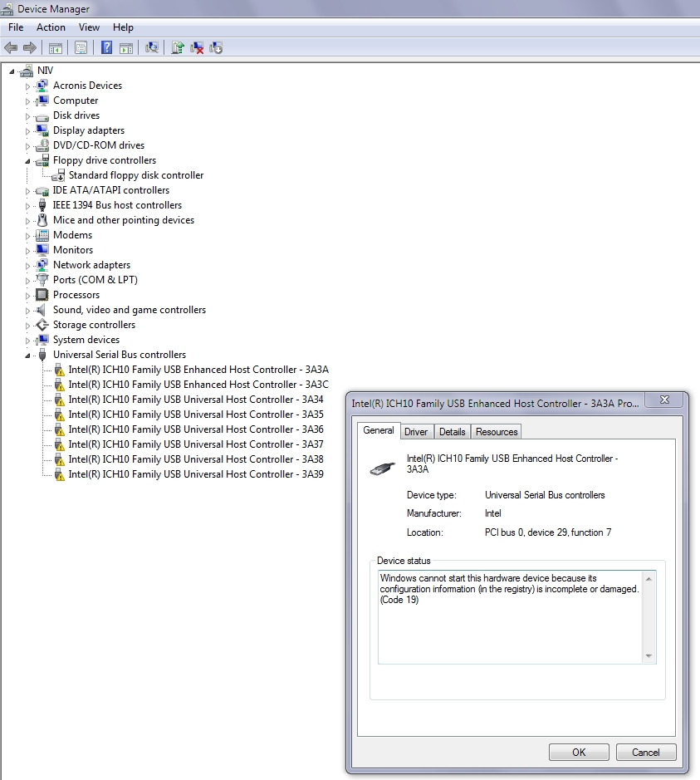Click the Storage controllers icon
The image size is (700, 780).
click(42, 324)
